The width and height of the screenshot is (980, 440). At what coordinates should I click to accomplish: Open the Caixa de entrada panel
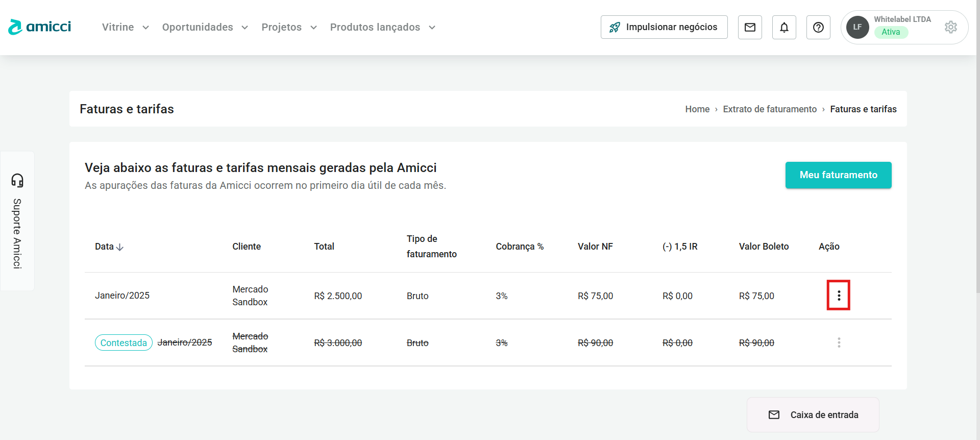point(813,415)
